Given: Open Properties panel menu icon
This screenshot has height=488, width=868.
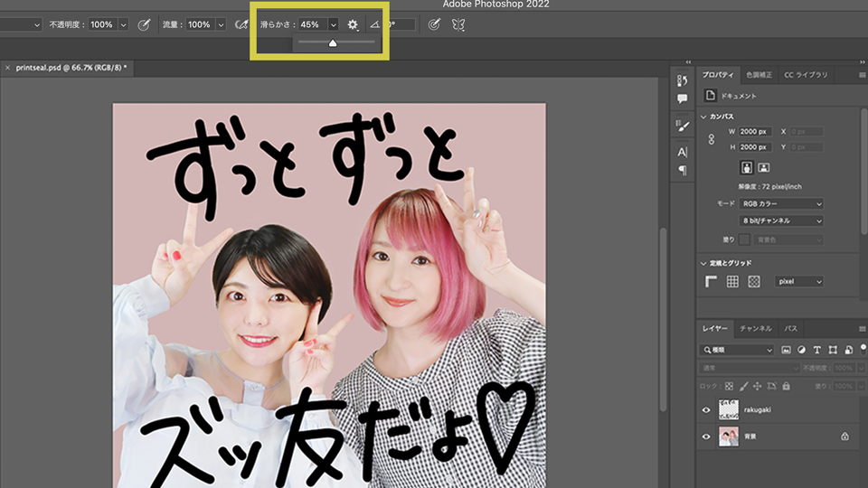Looking at the screenshot, I should [x=862, y=75].
